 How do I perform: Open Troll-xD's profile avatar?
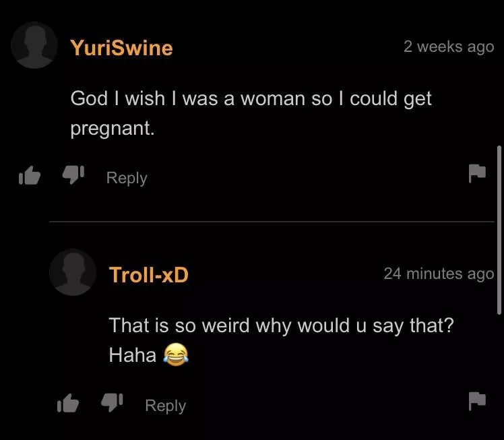pos(73,272)
